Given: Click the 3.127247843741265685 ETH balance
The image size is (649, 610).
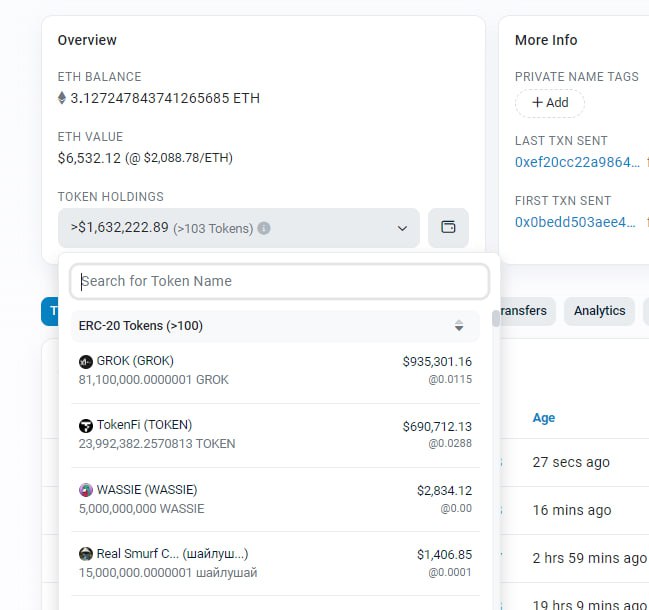Looking at the screenshot, I should (165, 98).
